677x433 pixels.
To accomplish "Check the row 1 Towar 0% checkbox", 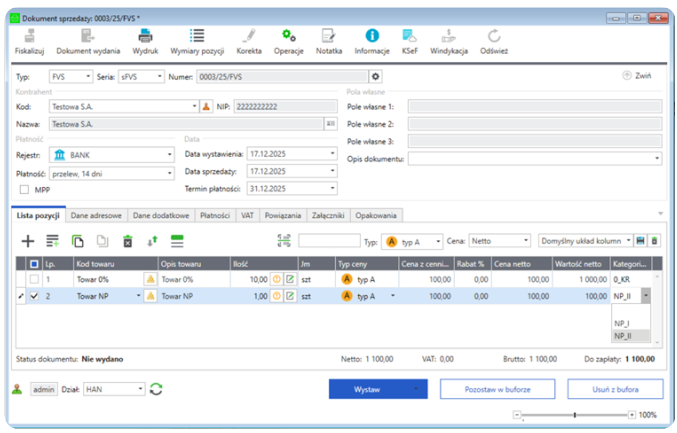I will pos(35,280).
